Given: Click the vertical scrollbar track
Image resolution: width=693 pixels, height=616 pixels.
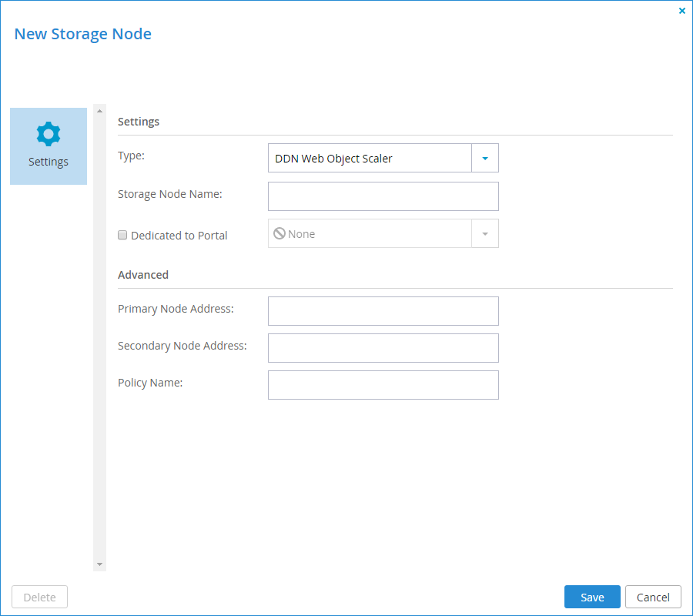Looking at the screenshot, I should click(99, 337).
